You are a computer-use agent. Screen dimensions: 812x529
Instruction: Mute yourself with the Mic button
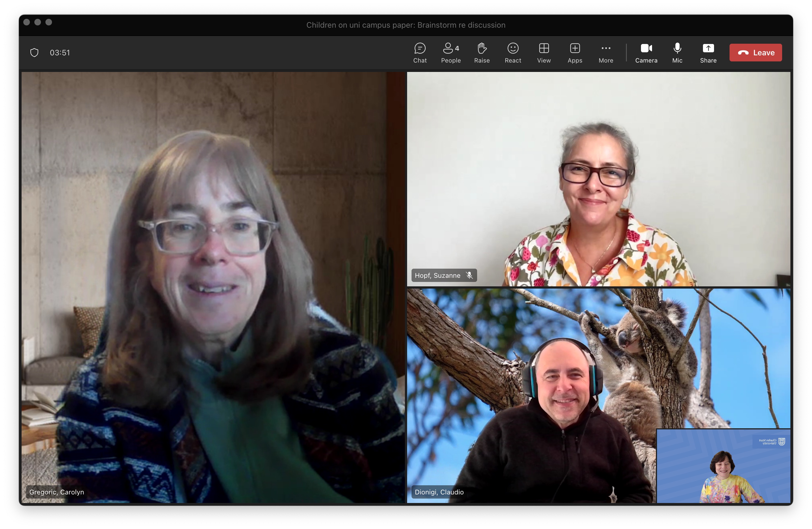coord(677,53)
